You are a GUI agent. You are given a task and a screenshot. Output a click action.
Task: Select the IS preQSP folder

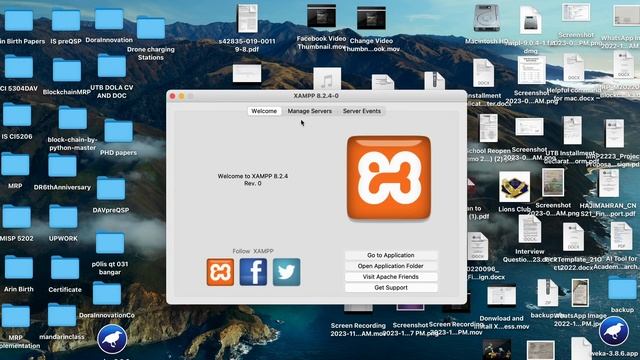click(66, 20)
